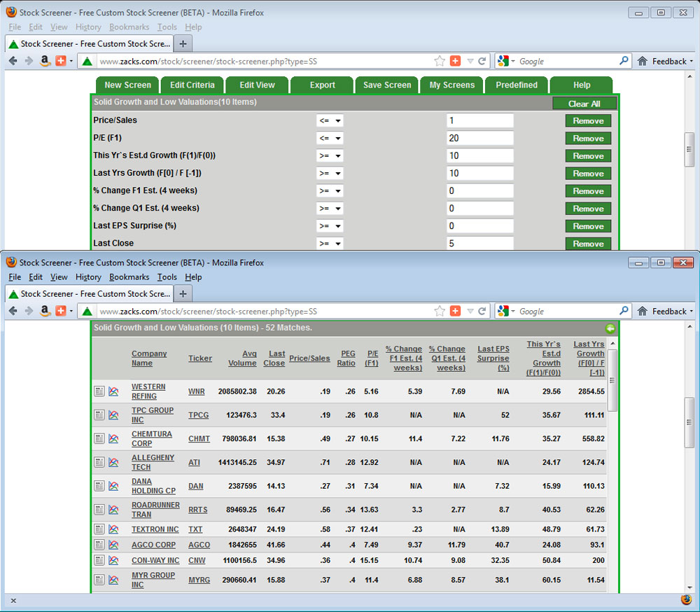Click the top window's page scrollbar thumb
The height and width of the screenshot is (612, 700).
click(x=689, y=150)
